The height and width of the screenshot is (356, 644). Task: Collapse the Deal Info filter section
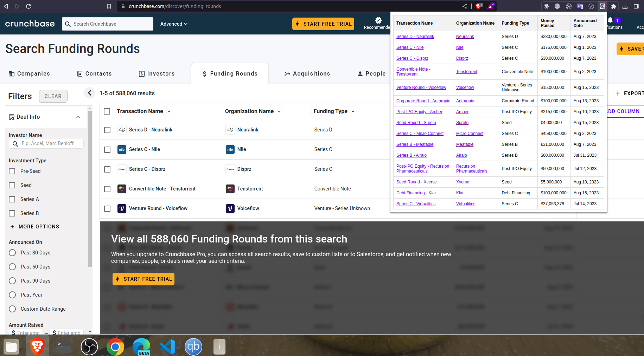tap(78, 117)
